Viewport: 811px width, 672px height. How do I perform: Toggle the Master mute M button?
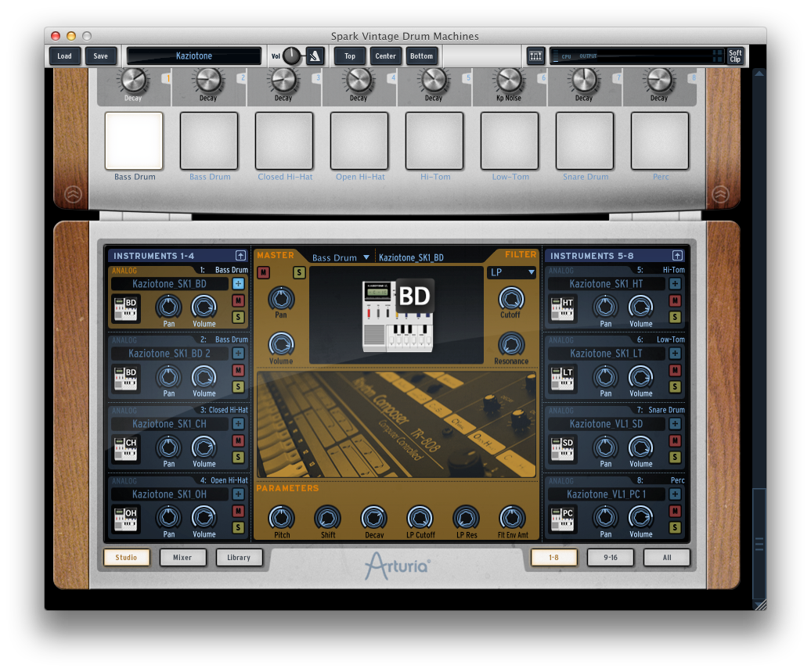coord(263,272)
